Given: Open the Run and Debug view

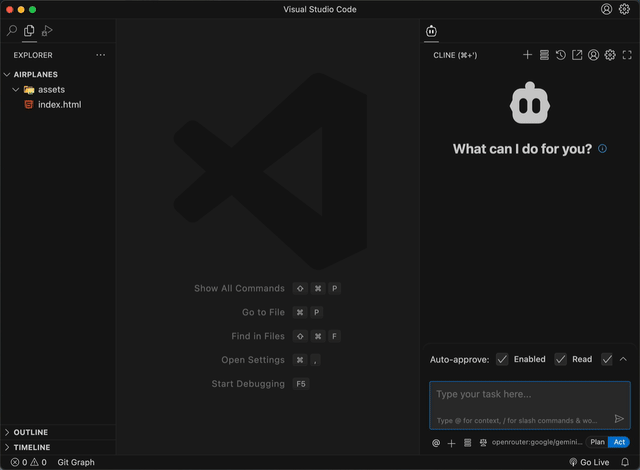Looking at the screenshot, I should [x=47, y=31].
